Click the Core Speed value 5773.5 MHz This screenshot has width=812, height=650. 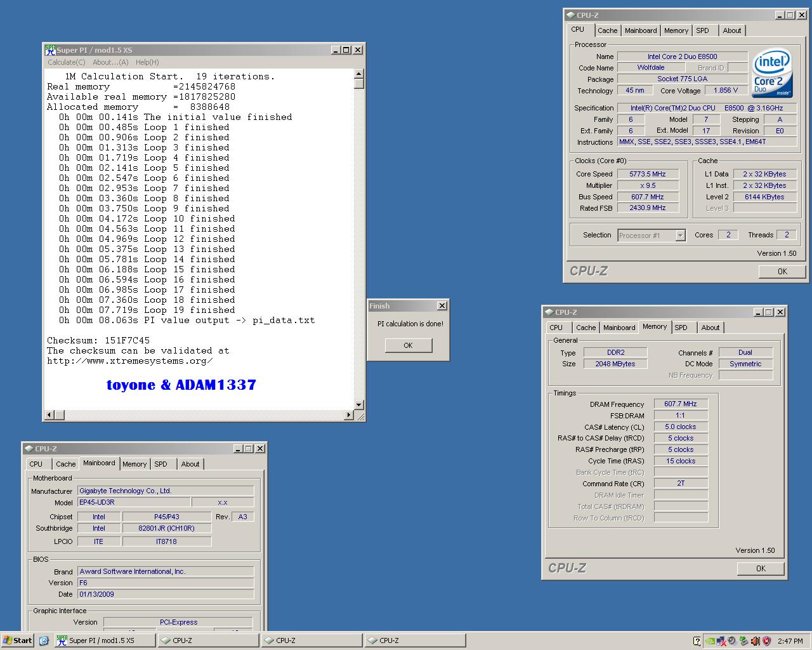[648, 174]
